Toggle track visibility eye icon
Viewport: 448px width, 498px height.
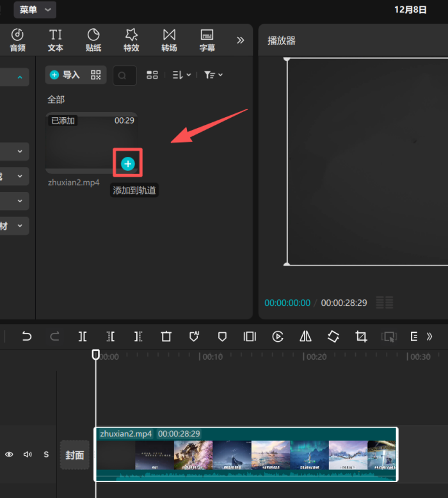(9, 454)
